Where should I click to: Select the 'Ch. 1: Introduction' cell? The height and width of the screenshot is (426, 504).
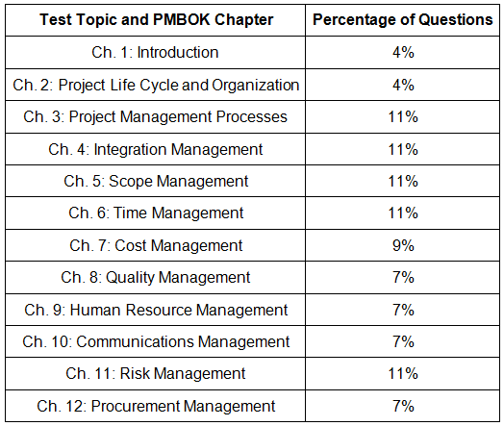click(x=155, y=52)
